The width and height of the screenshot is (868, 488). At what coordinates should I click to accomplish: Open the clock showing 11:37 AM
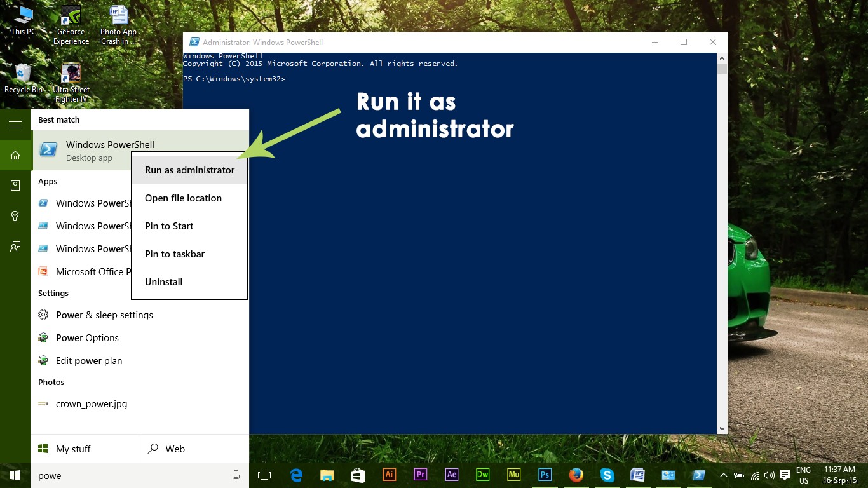[x=839, y=475]
